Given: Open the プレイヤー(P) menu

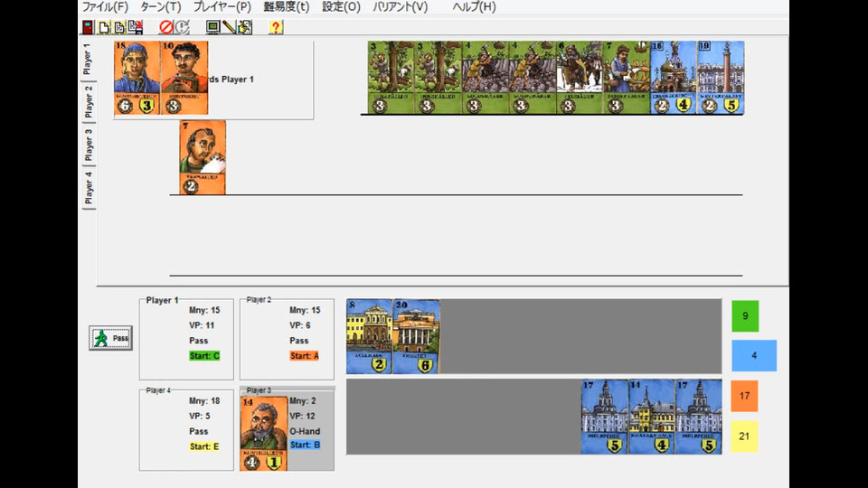Looking at the screenshot, I should [222, 6].
